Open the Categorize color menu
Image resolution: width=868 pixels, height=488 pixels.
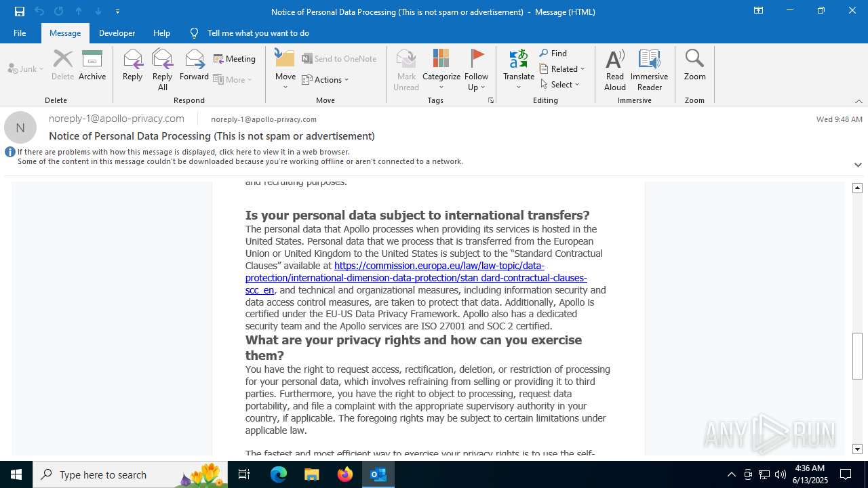[x=441, y=70]
